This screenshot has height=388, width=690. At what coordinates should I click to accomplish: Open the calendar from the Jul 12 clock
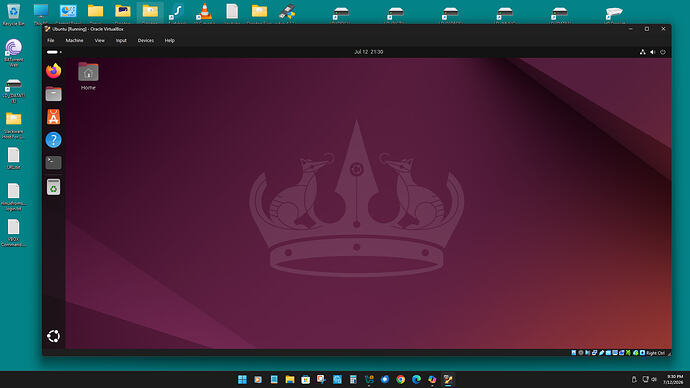pyautogui.click(x=368, y=52)
